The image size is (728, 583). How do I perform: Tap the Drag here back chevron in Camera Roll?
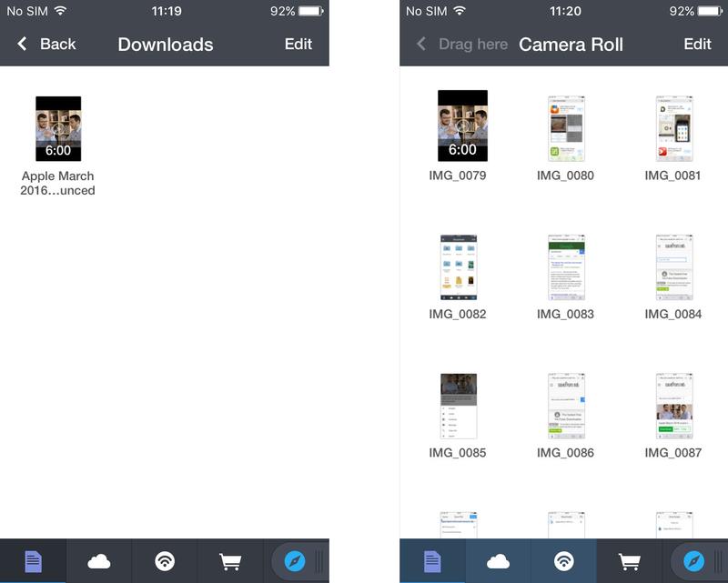pos(421,44)
